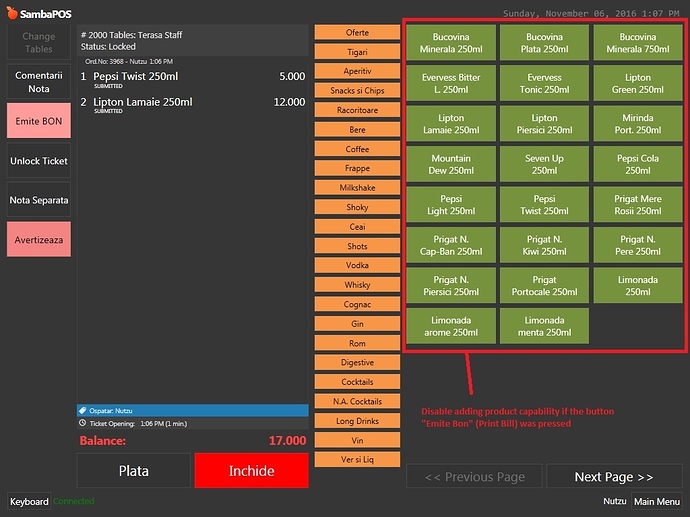Screen dimensions: 690x517
Task: Add Pepsi Twist 250ml product
Action: pyautogui.click(x=544, y=205)
